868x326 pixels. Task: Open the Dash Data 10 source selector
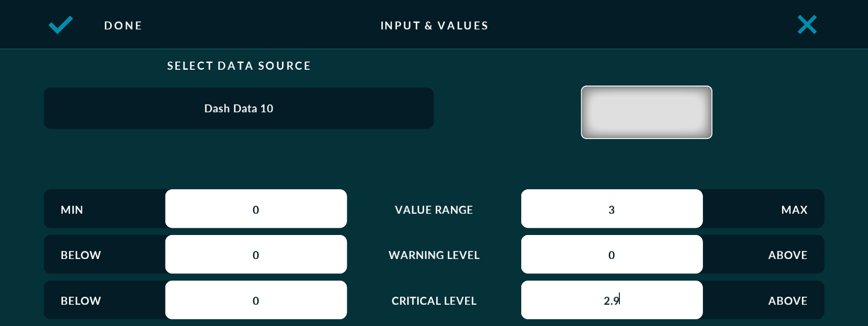239,108
